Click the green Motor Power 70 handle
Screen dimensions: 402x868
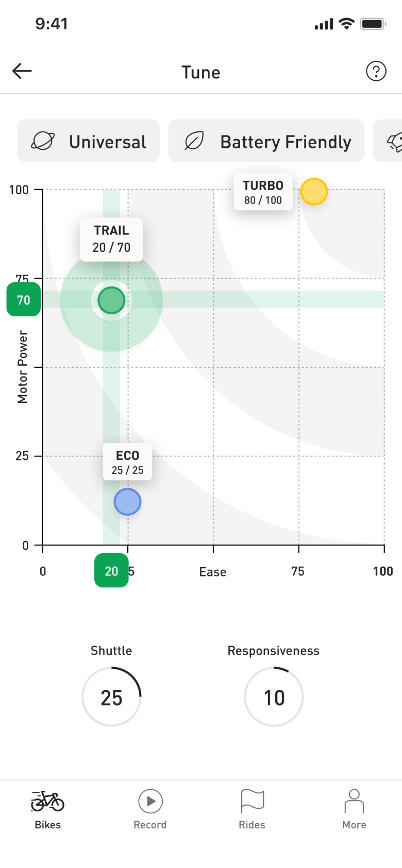click(x=24, y=299)
